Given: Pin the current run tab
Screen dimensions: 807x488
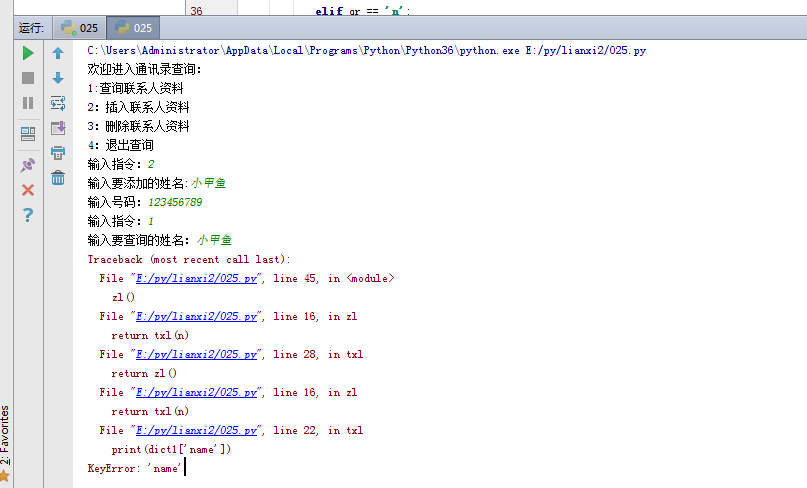Looking at the screenshot, I should pyautogui.click(x=28, y=164).
